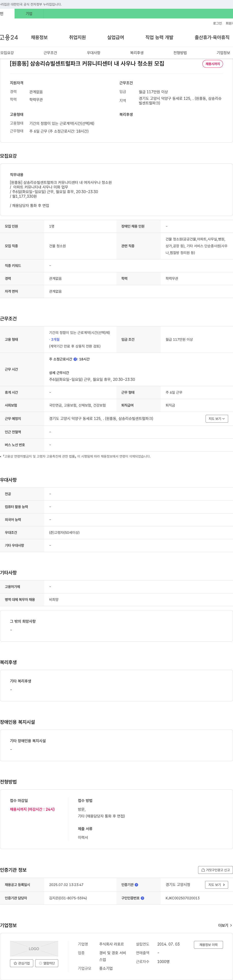Open the 채용정보 main menu
This screenshot has width=233, height=980.
coord(39,37)
